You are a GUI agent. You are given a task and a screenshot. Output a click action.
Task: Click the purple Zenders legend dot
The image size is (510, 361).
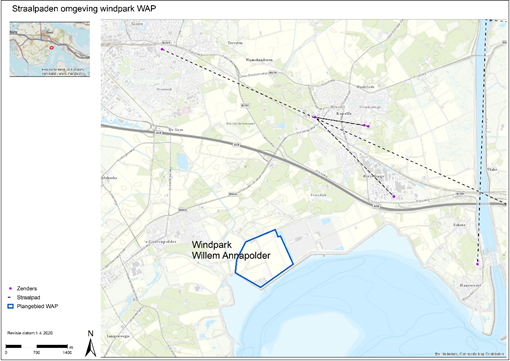[10, 288]
